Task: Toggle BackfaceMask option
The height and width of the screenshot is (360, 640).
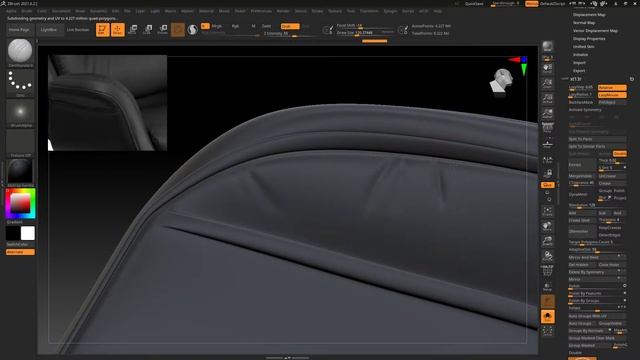Action: click(582, 102)
